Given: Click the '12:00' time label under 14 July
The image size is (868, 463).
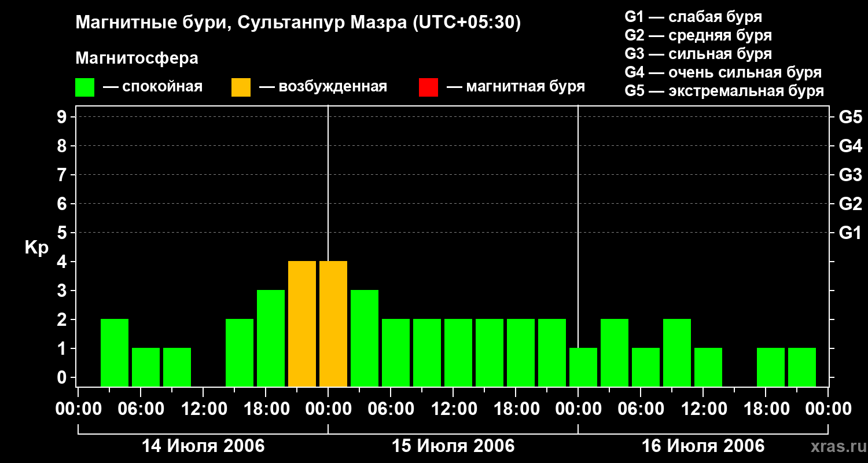Looking at the screenshot, I should [203, 409].
